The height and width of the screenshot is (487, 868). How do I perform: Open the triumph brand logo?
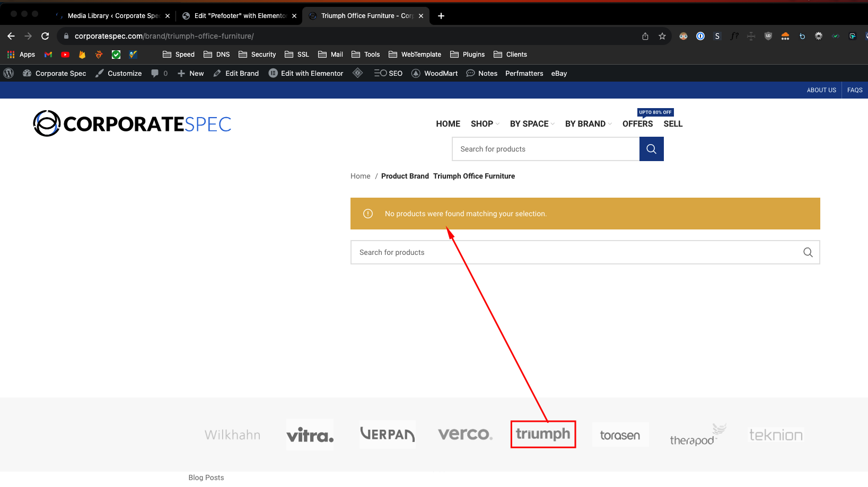[x=543, y=434]
